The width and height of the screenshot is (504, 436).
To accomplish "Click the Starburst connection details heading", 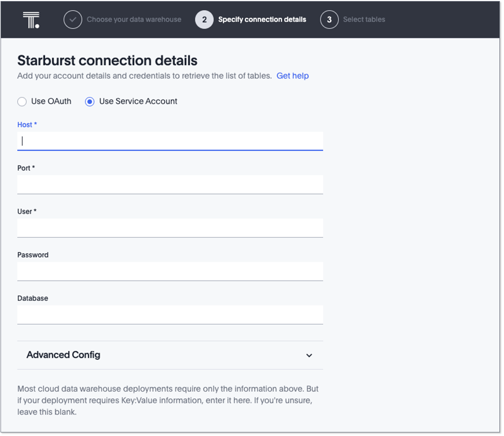I will (x=107, y=60).
